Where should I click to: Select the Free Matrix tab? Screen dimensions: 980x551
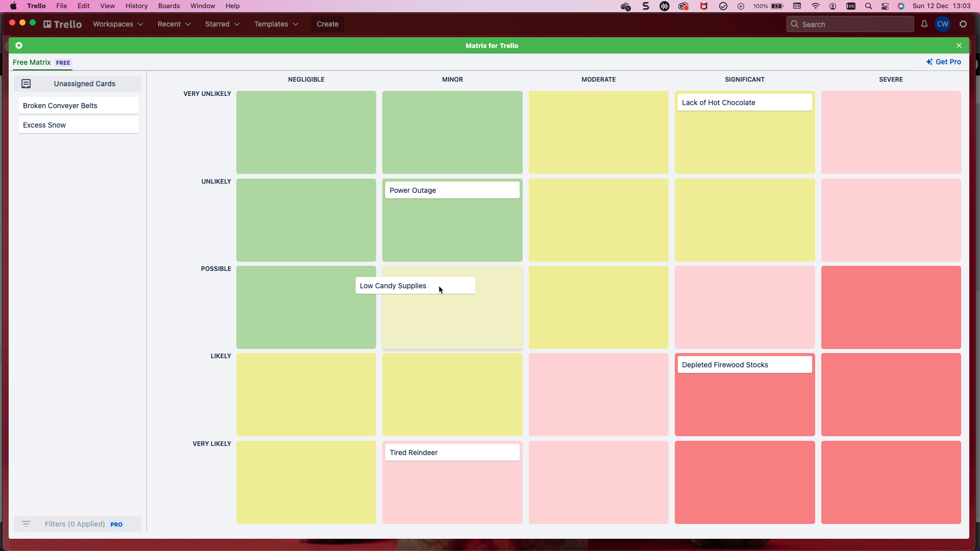tap(42, 62)
